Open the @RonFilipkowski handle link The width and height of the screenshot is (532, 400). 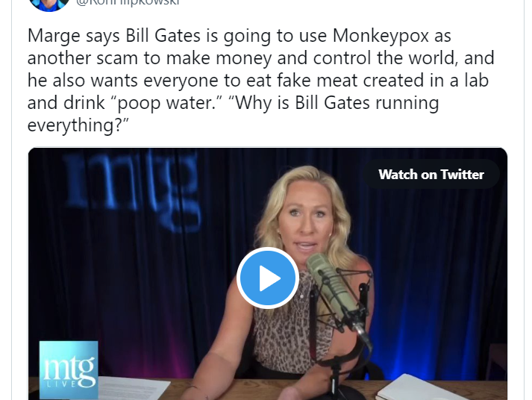[x=128, y=3]
